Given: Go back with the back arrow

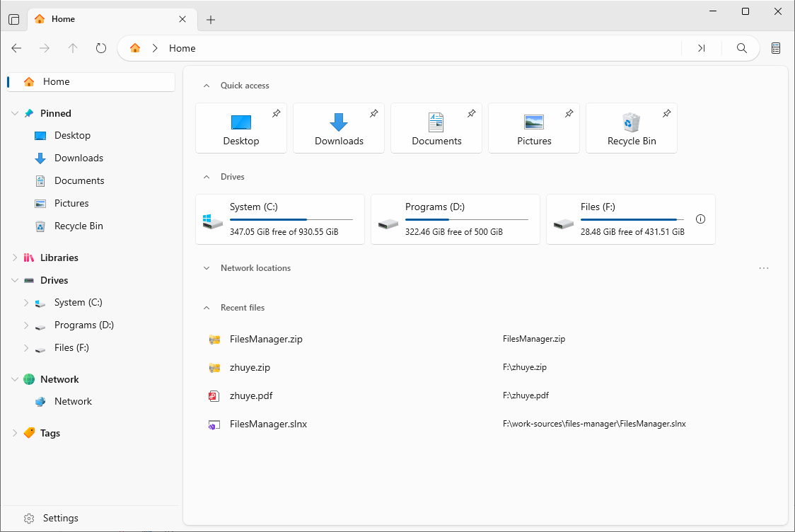Looking at the screenshot, I should pyautogui.click(x=16, y=48).
